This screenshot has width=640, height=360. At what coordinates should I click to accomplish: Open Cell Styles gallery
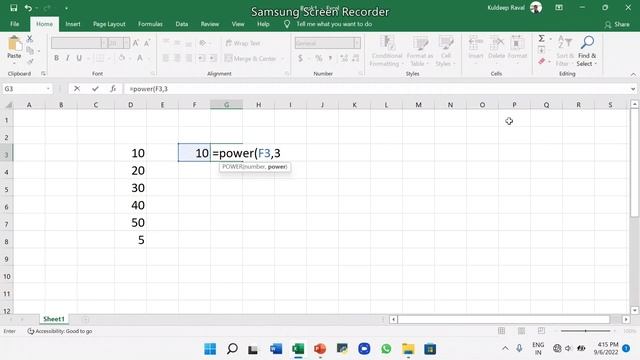(x=445, y=51)
